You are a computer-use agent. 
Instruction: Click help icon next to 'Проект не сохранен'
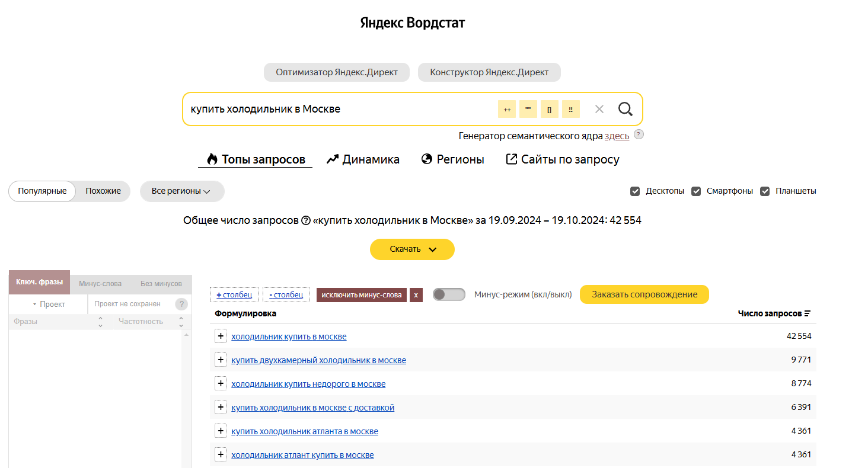181,304
